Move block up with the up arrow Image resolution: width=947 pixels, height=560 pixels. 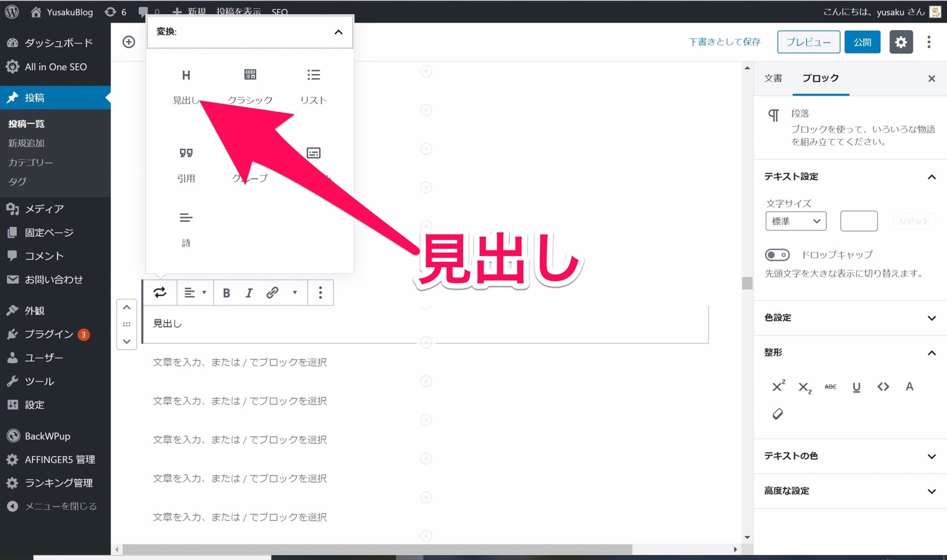click(x=127, y=307)
